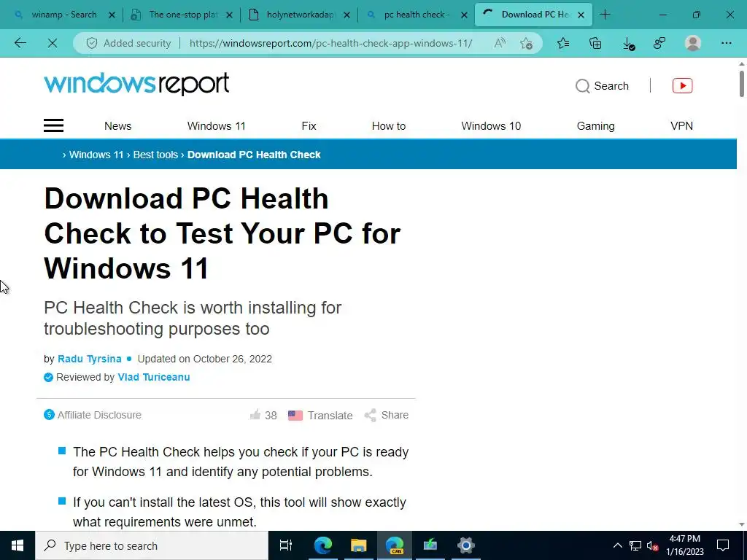Click the like count 38
Screen dimensions: 747x560
tap(271, 415)
